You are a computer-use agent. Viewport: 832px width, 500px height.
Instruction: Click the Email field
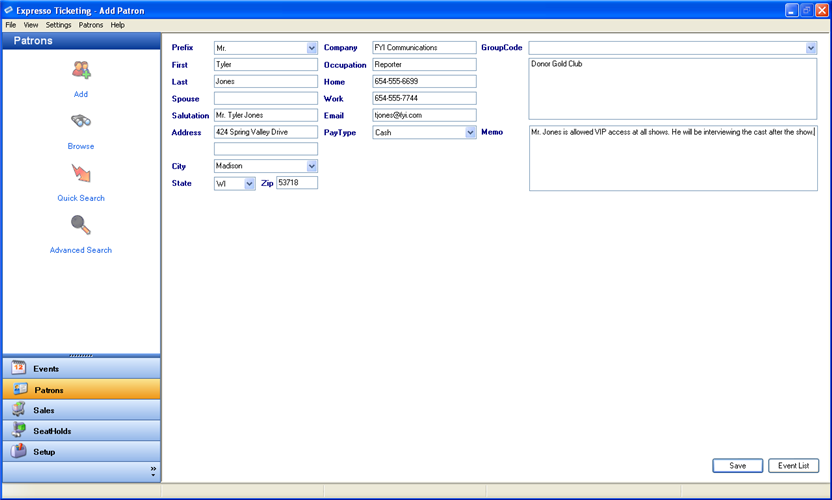(424, 115)
